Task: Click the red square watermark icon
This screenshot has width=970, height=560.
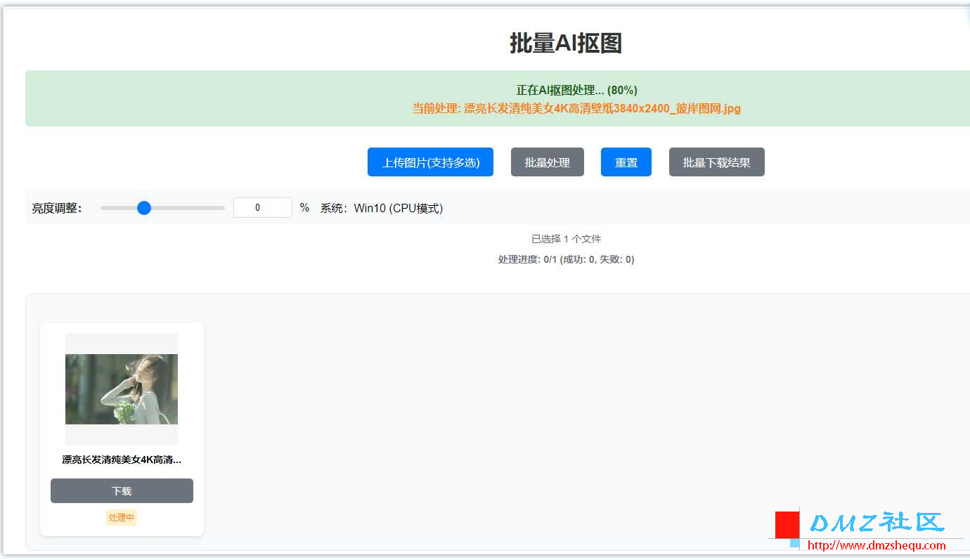Action: pos(787,524)
